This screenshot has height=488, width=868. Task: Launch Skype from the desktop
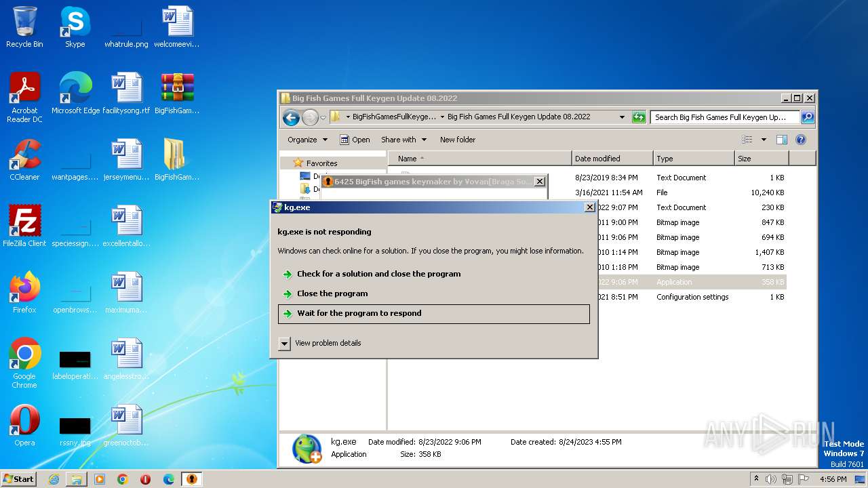point(75,27)
